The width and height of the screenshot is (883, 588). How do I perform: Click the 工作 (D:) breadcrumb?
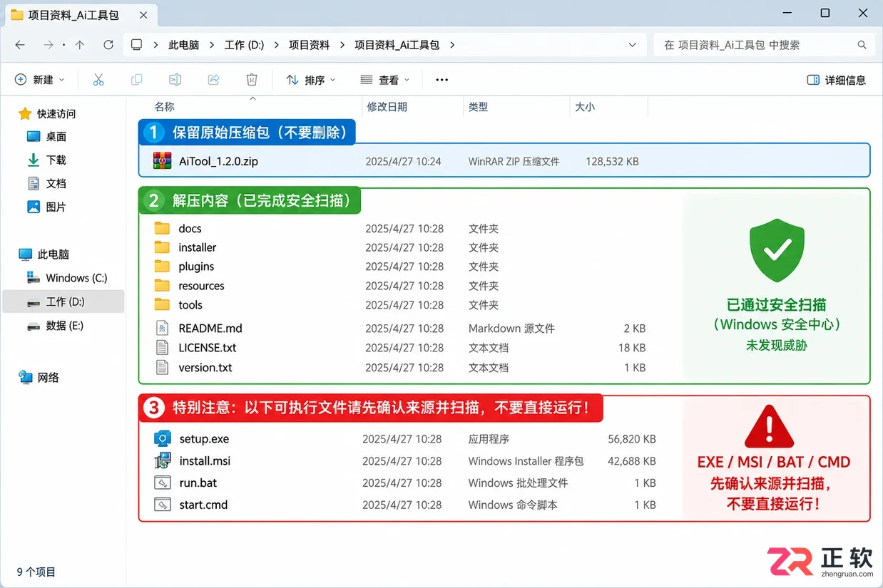[x=245, y=45]
